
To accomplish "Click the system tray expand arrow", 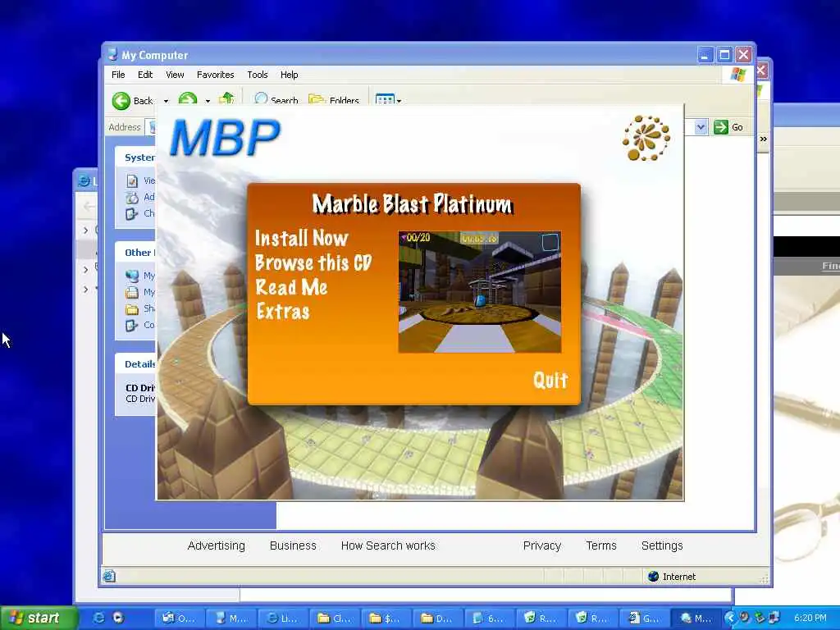I will 730,619.
